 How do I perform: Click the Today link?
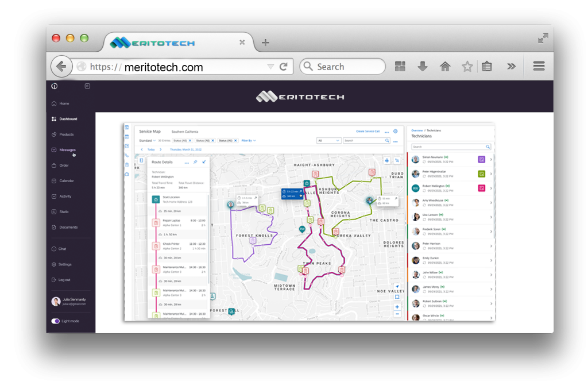(151, 149)
